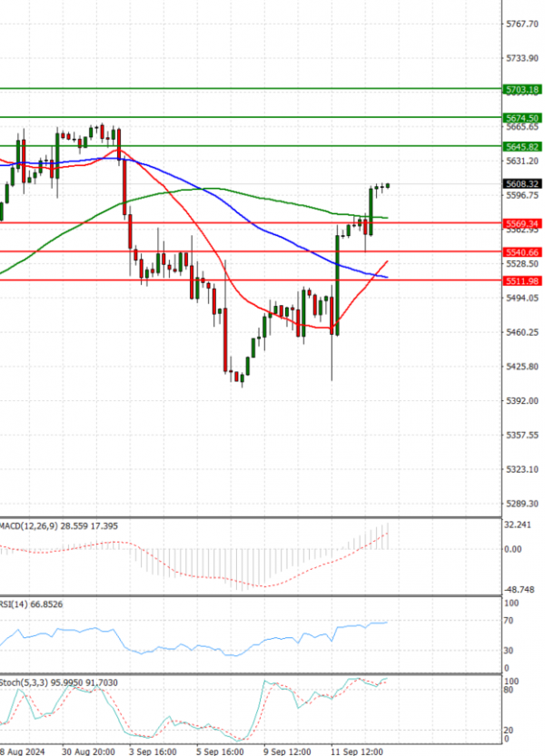Select the 9 Sep 12:00 time marker
Viewport: 545px width, 756px height.
[288, 751]
